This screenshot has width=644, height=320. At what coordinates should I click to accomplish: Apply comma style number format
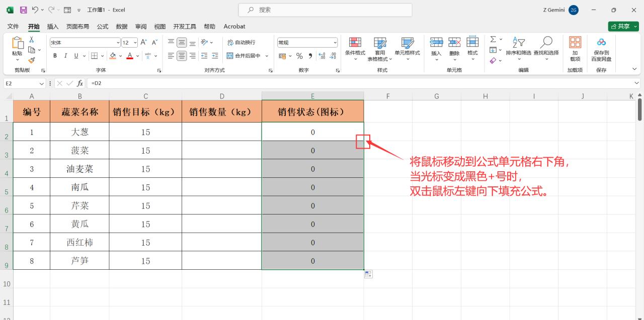click(310, 56)
